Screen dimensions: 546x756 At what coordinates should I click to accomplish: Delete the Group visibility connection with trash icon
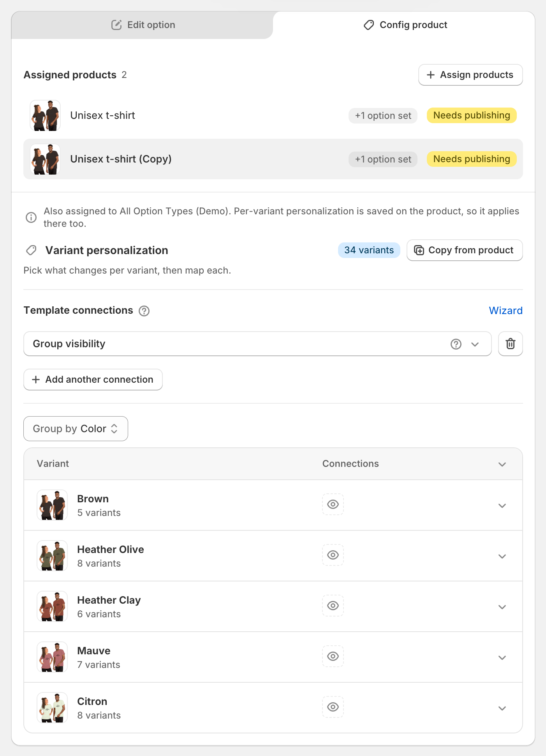(x=511, y=344)
